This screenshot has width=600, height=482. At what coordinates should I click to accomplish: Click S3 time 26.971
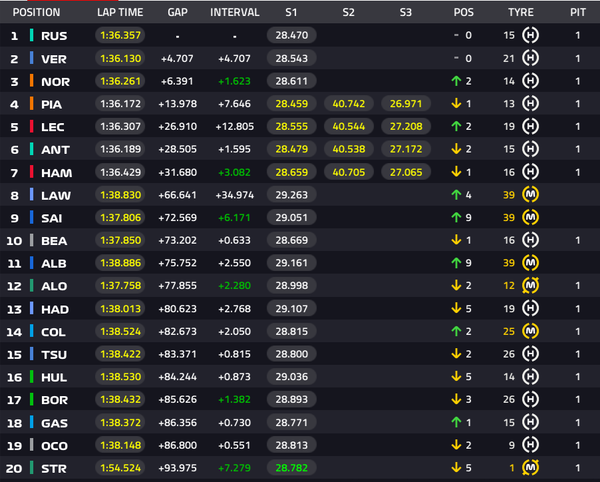pos(406,103)
